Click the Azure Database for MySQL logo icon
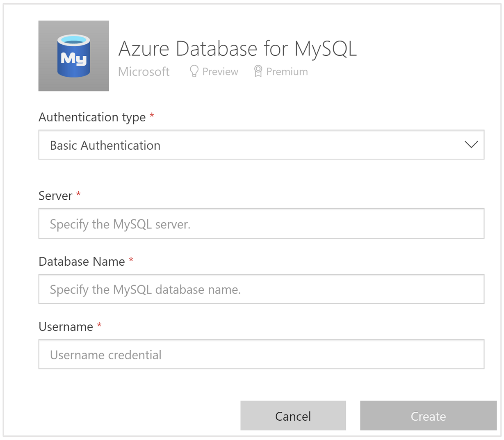Screen dimensions: 504x440 [74, 56]
